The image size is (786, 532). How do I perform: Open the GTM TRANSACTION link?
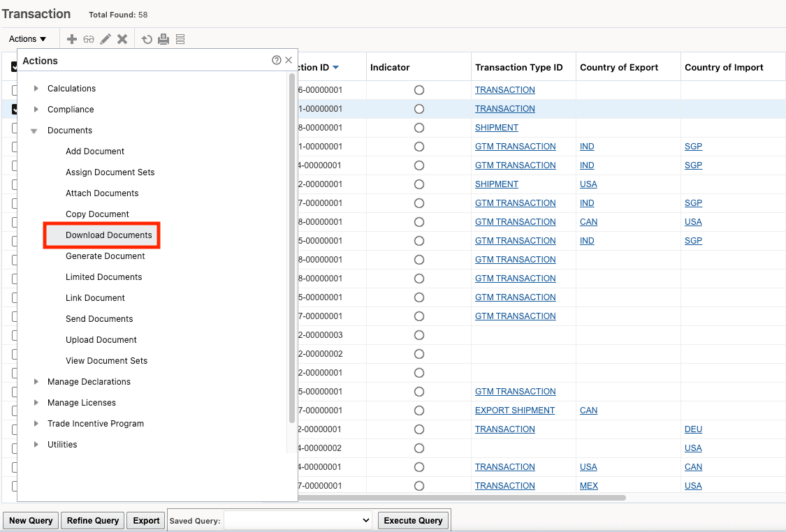[x=516, y=146]
